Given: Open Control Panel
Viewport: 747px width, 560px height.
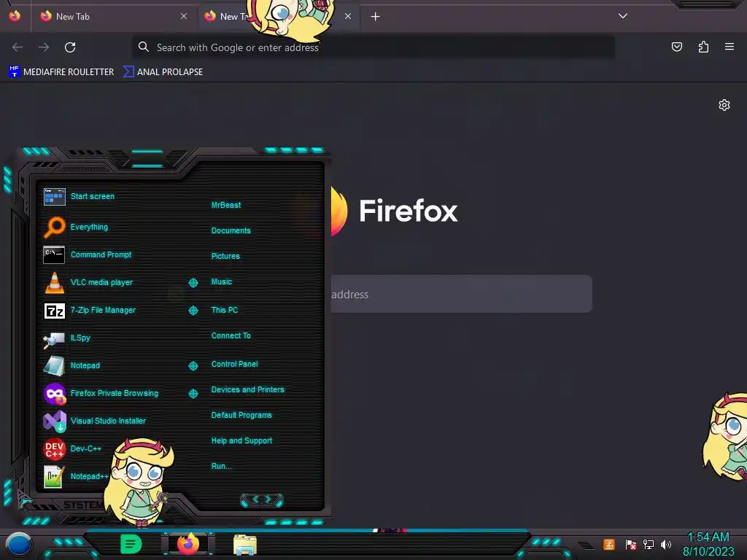Looking at the screenshot, I should 234,365.
